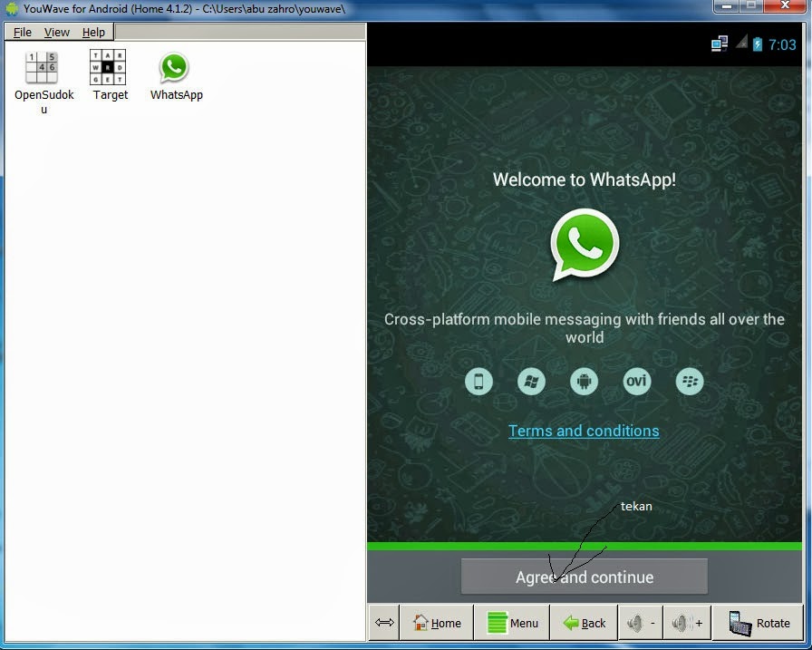Raise volume with the speaker plus button

687,623
